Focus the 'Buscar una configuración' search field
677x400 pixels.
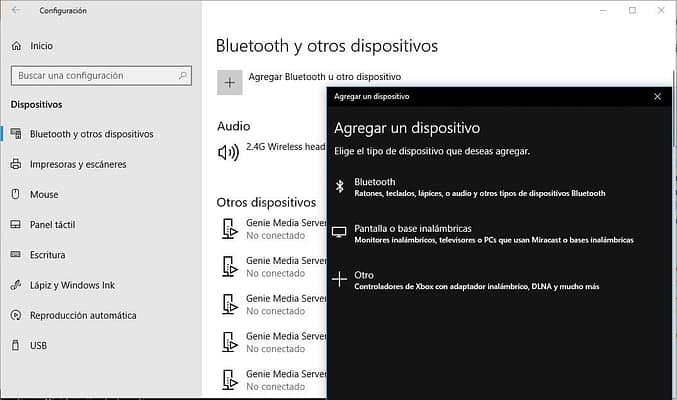(101, 76)
